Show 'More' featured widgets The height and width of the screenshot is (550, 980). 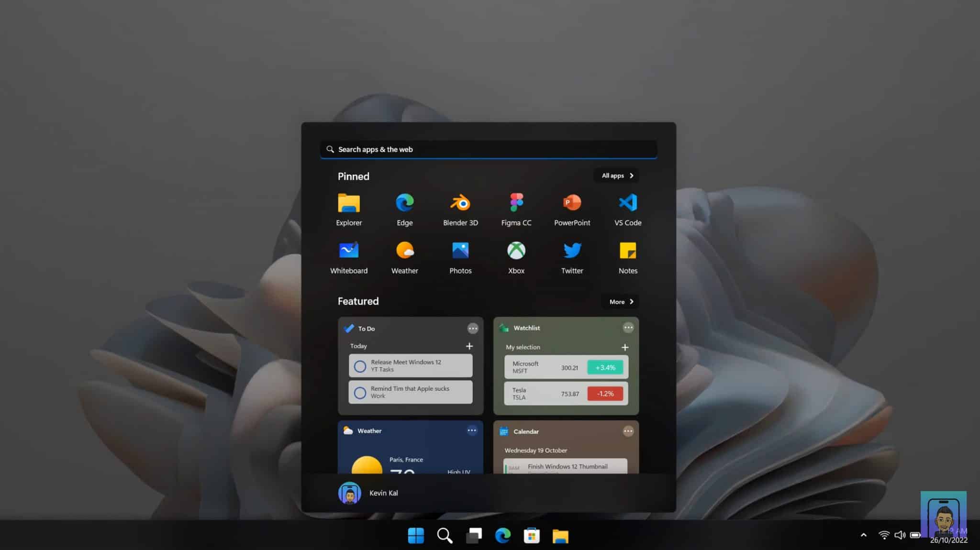pyautogui.click(x=619, y=302)
